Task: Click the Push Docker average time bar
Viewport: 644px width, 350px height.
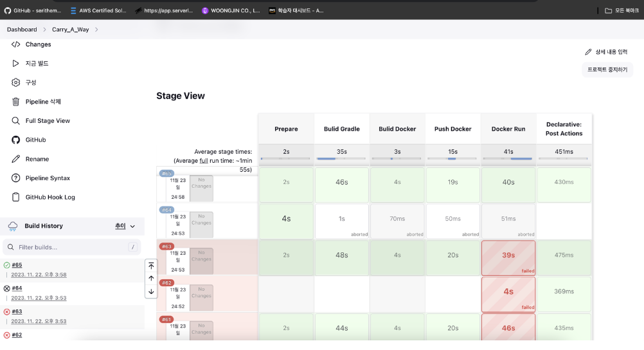Action: click(x=452, y=158)
